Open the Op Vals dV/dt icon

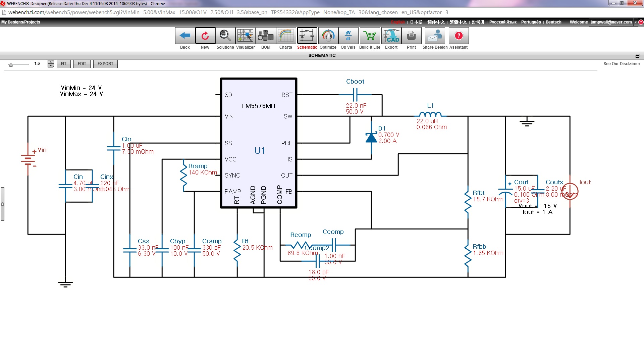[348, 36]
